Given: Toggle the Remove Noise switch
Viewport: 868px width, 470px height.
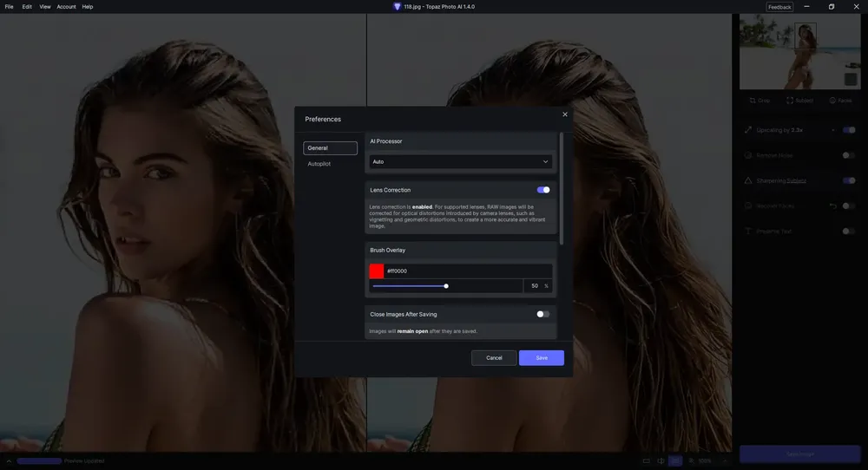Looking at the screenshot, I should [x=849, y=155].
